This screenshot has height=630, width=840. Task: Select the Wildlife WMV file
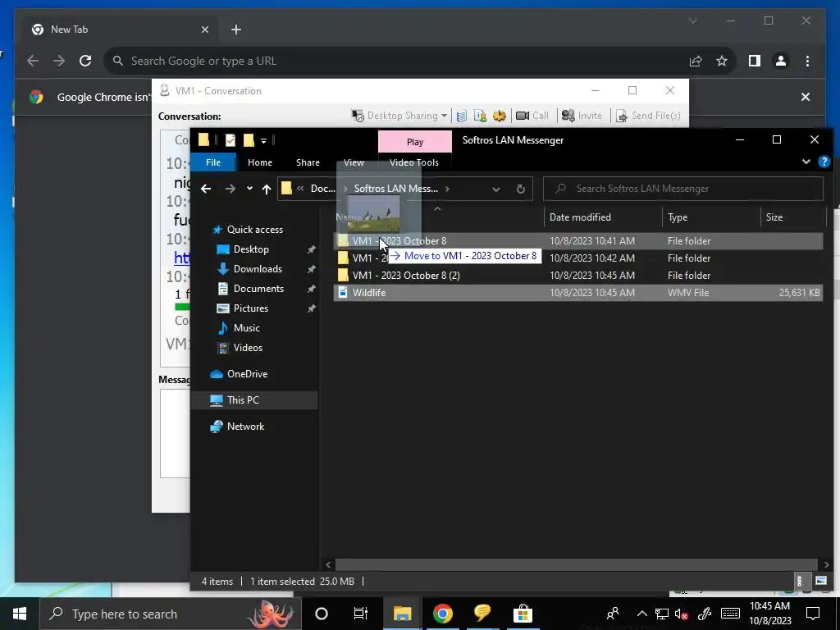[x=577, y=293]
